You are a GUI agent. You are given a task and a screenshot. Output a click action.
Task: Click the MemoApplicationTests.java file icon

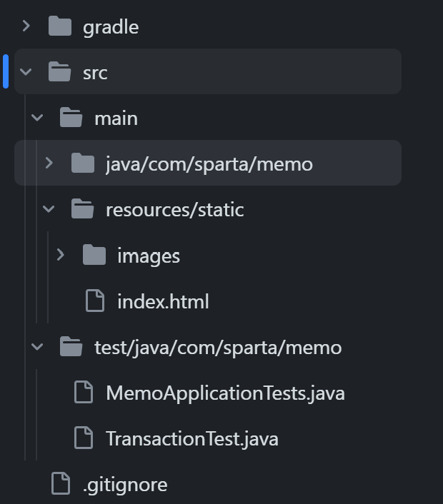pyautogui.click(x=84, y=392)
